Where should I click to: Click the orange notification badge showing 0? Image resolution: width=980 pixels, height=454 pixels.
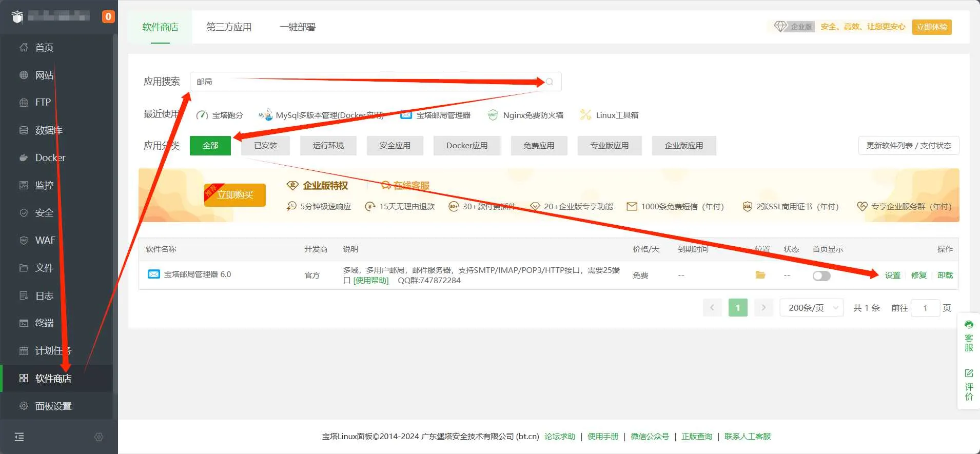[x=108, y=16]
